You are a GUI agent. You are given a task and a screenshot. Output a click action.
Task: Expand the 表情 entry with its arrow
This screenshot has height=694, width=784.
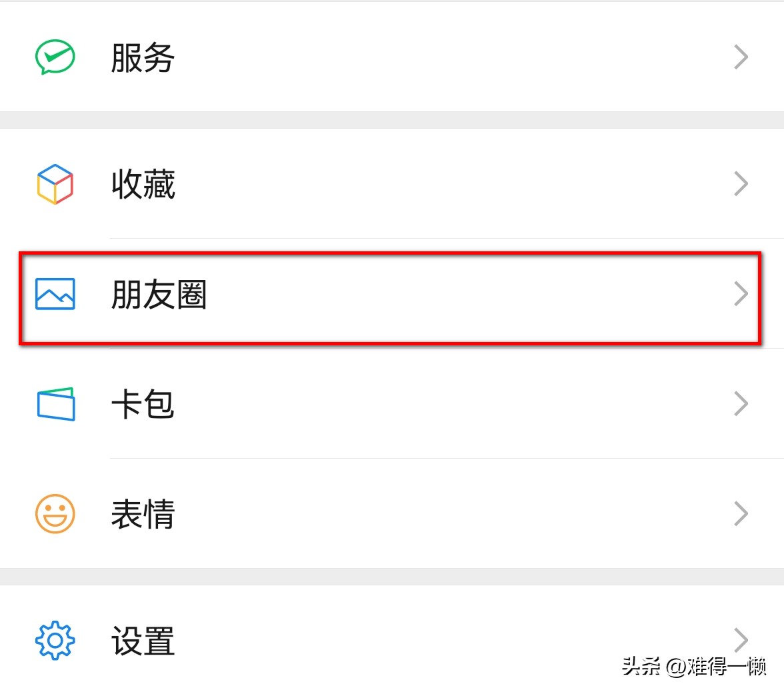[x=740, y=513]
